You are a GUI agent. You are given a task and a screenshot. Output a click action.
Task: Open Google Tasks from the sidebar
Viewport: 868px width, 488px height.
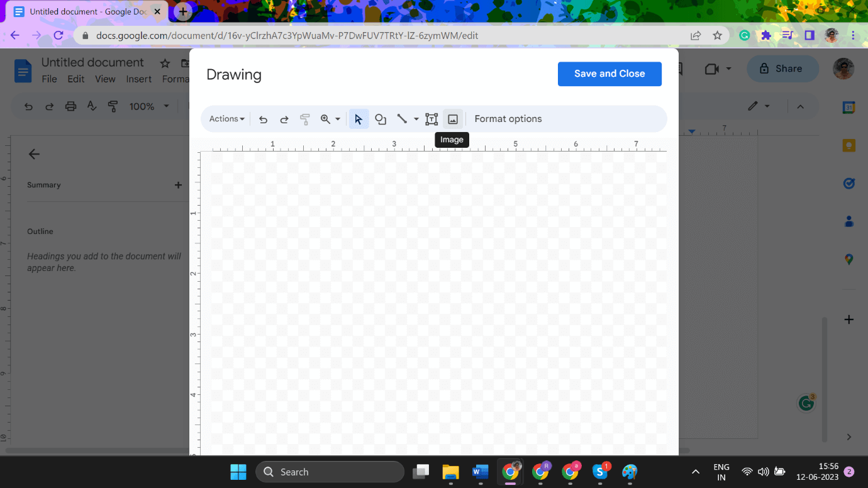pos(849,183)
